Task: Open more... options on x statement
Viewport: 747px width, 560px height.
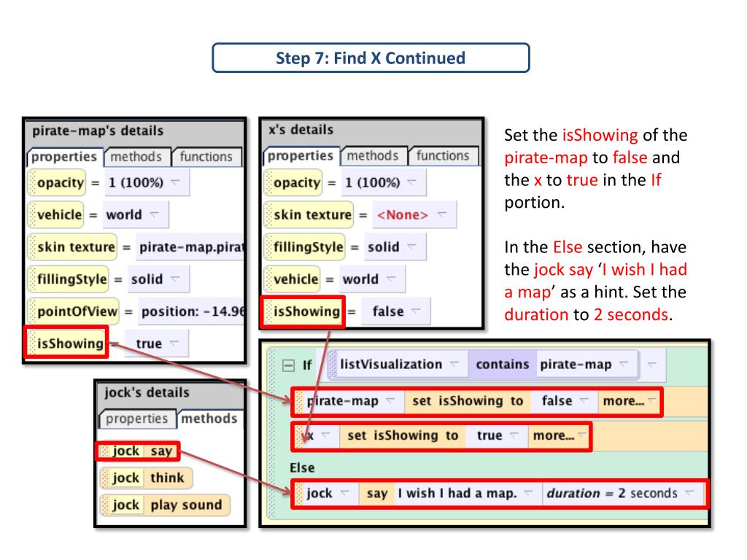Action: [558, 435]
